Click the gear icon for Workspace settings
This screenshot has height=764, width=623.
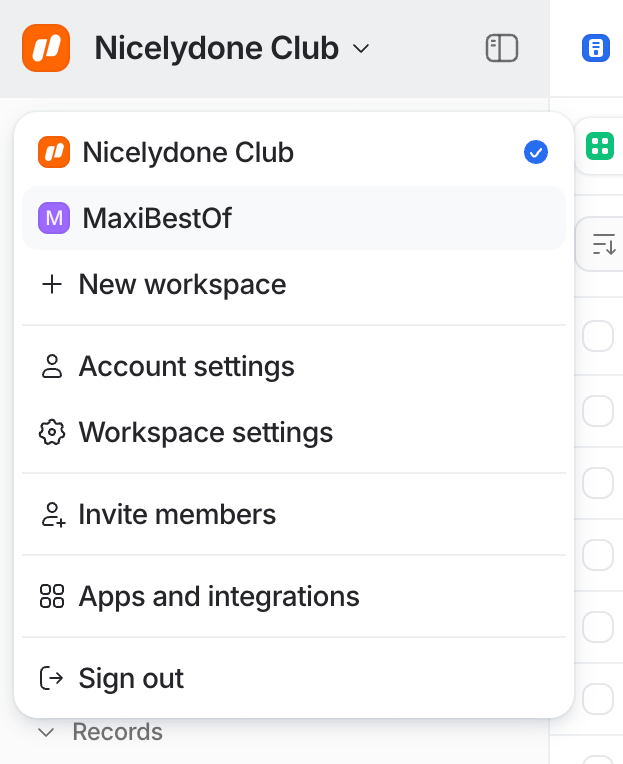coord(52,433)
